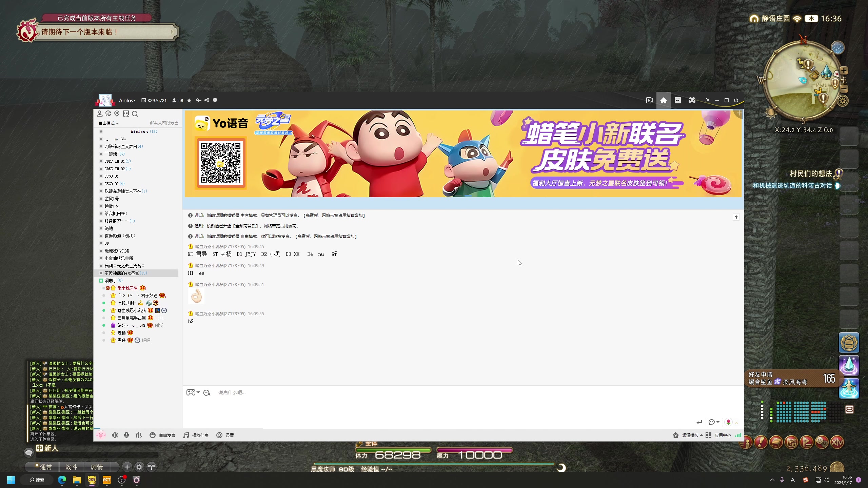Collapse the 闹麻了 channel member list
The height and width of the screenshot is (488, 868).
[101, 281]
